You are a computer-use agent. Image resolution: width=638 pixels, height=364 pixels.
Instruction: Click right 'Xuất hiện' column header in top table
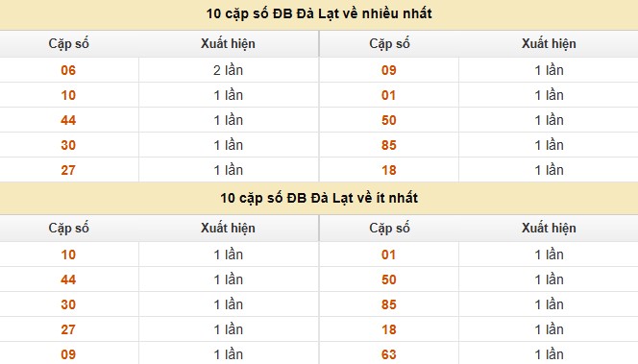coord(549,43)
